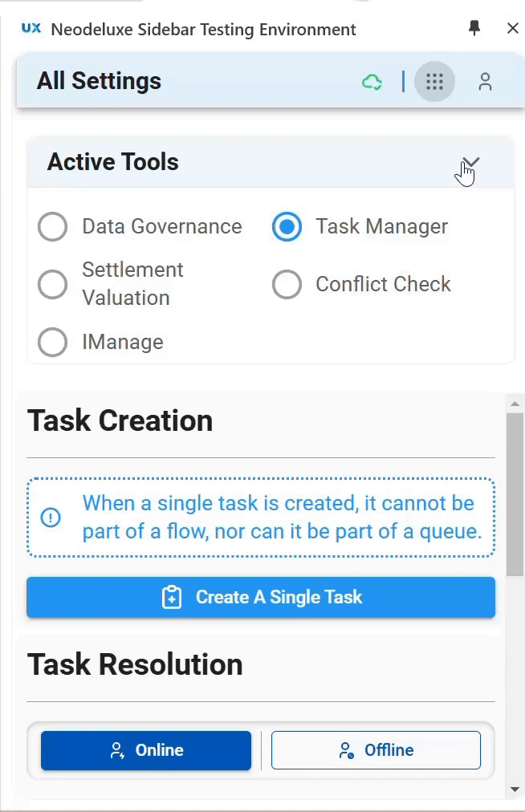Select the Task Manager radio button
The width and height of the screenshot is (525, 812).
(x=287, y=227)
